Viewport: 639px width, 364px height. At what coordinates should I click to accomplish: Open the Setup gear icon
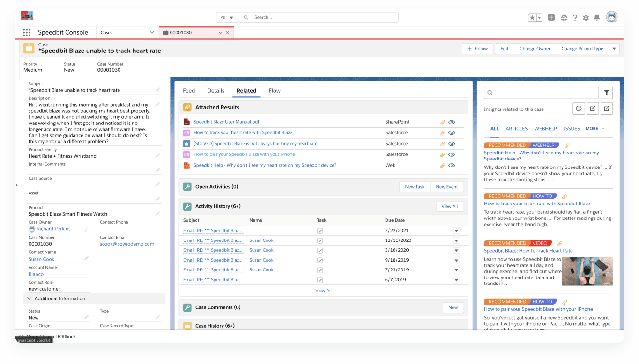click(586, 17)
